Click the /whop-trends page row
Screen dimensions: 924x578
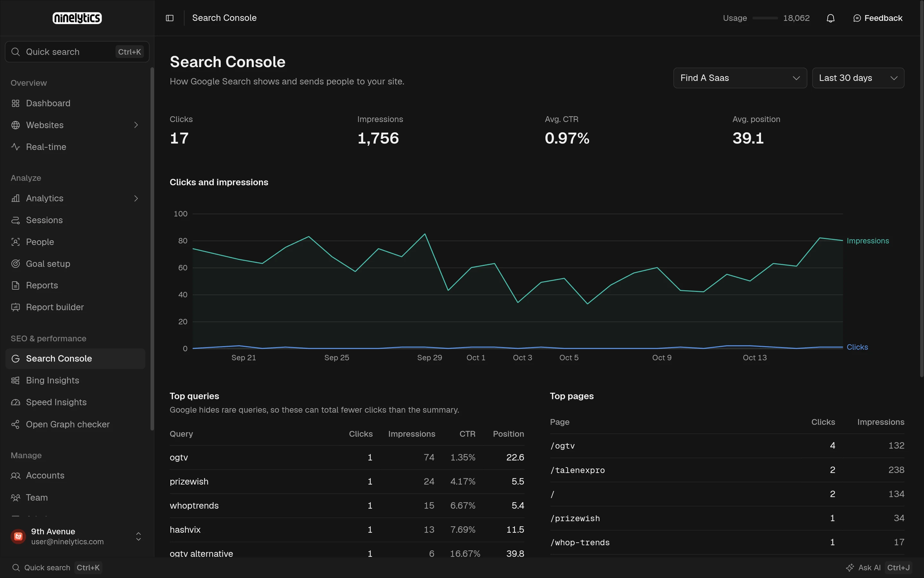(x=727, y=542)
